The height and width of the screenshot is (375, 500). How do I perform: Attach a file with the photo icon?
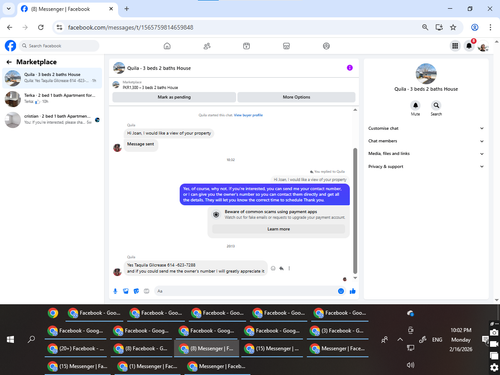tap(126, 291)
